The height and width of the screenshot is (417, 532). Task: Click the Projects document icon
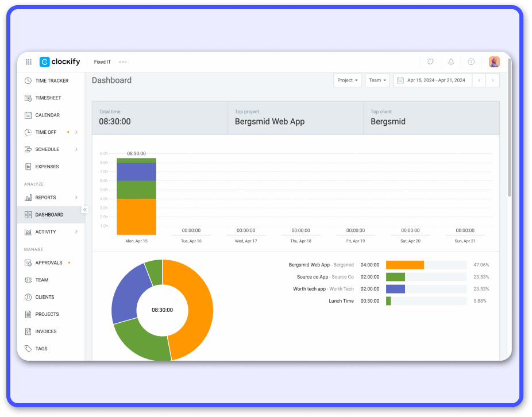pos(28,314)
